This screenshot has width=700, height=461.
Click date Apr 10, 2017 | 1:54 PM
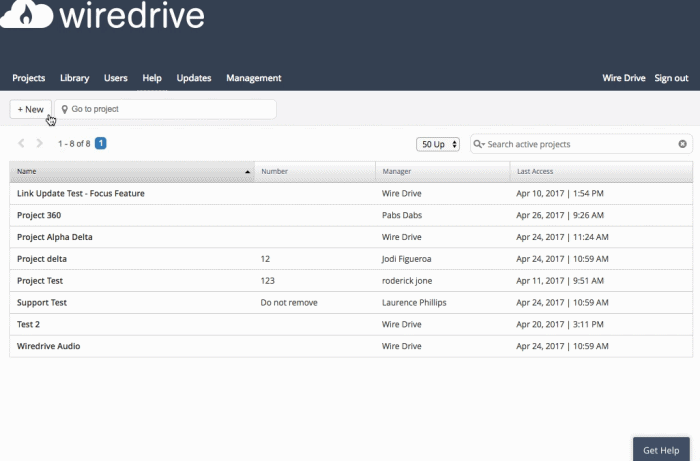pos(560,193)
